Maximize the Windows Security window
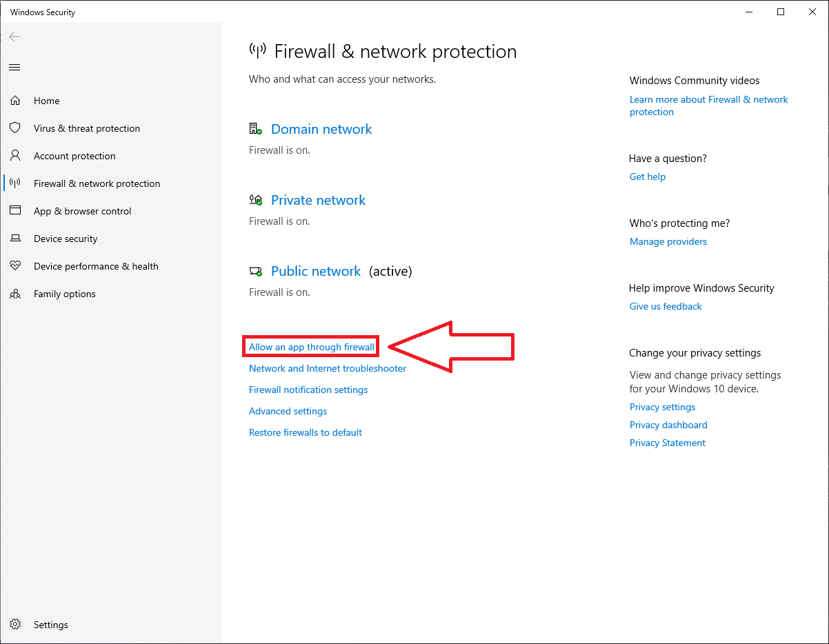 tap(781, 12)
